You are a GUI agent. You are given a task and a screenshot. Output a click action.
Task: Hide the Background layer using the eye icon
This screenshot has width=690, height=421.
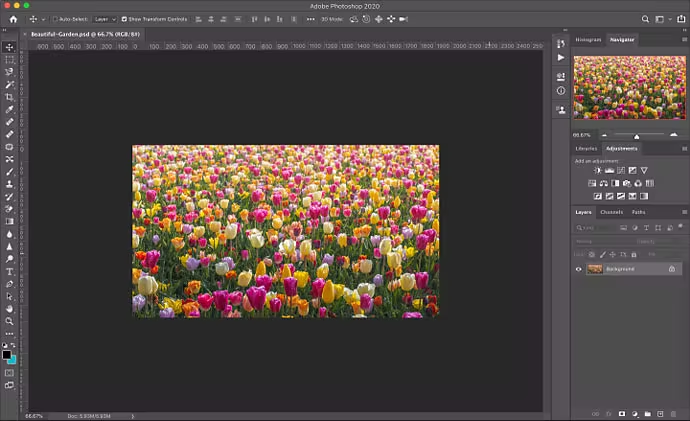coord(578,269)
